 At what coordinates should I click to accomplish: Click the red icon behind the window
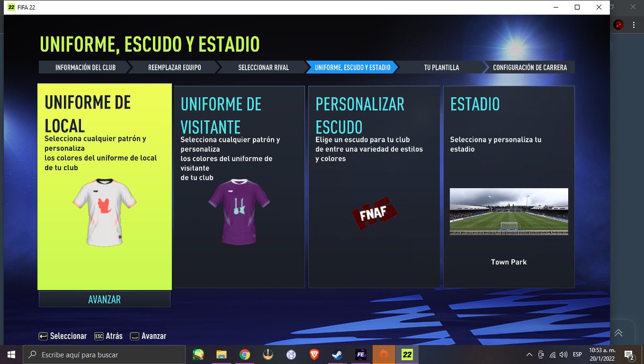pos(619,24)
